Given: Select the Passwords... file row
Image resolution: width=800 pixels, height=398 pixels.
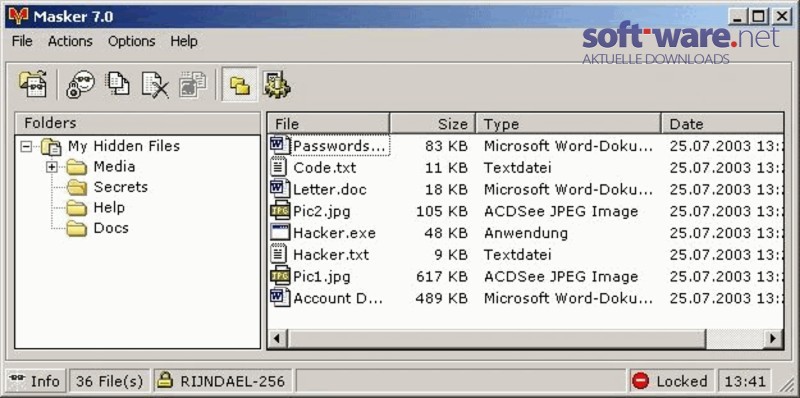Looking at the screenshot, I should click(x=526, y=146).
